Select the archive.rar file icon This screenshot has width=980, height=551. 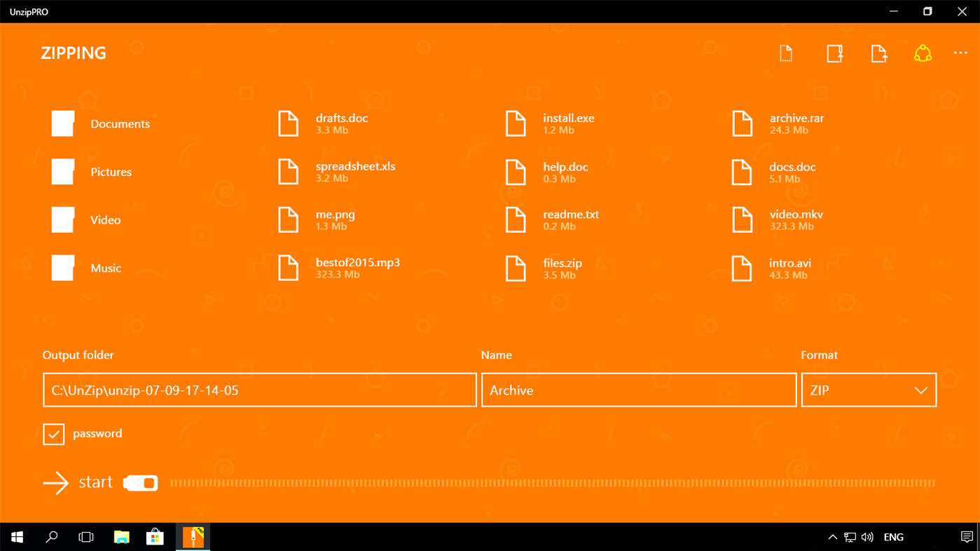tap(742, 123)
